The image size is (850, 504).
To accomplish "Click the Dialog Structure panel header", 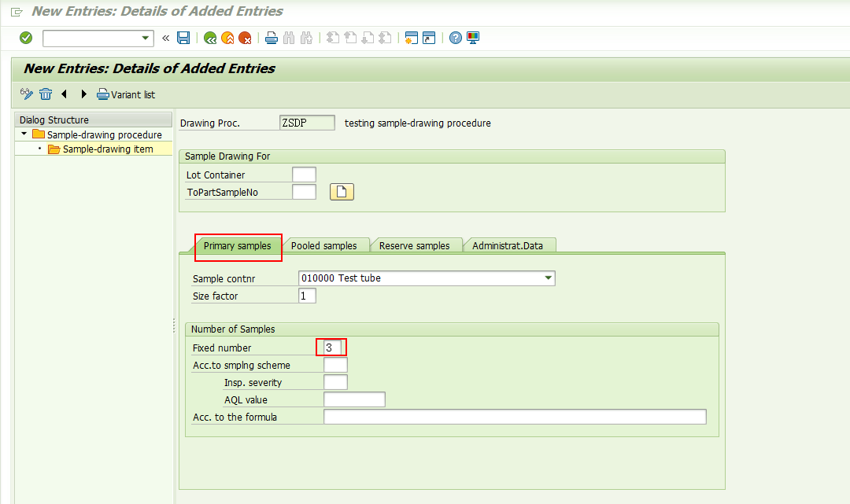I will [93, 120].
